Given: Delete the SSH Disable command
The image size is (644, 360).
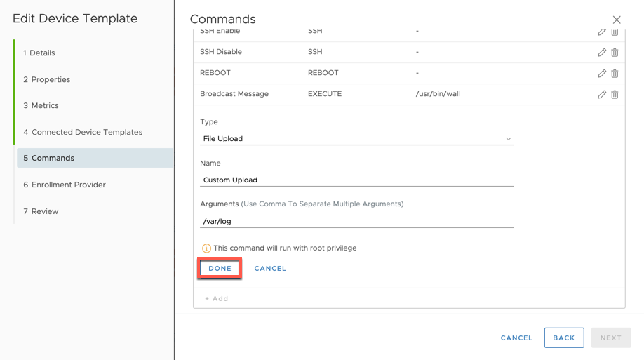Looking at the screenshot, I should [615, 52].
